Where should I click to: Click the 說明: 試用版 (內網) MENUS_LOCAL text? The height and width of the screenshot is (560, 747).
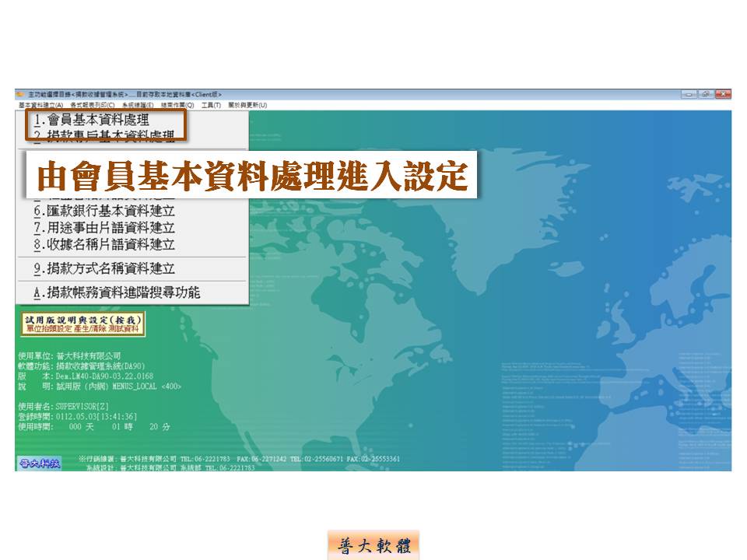[x=100, y=387]
